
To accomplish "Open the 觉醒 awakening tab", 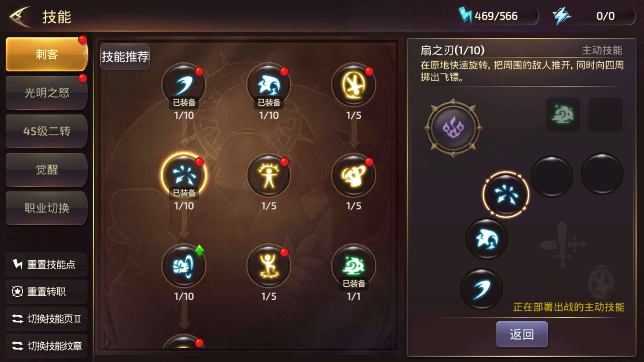I will tap(47, 170).
